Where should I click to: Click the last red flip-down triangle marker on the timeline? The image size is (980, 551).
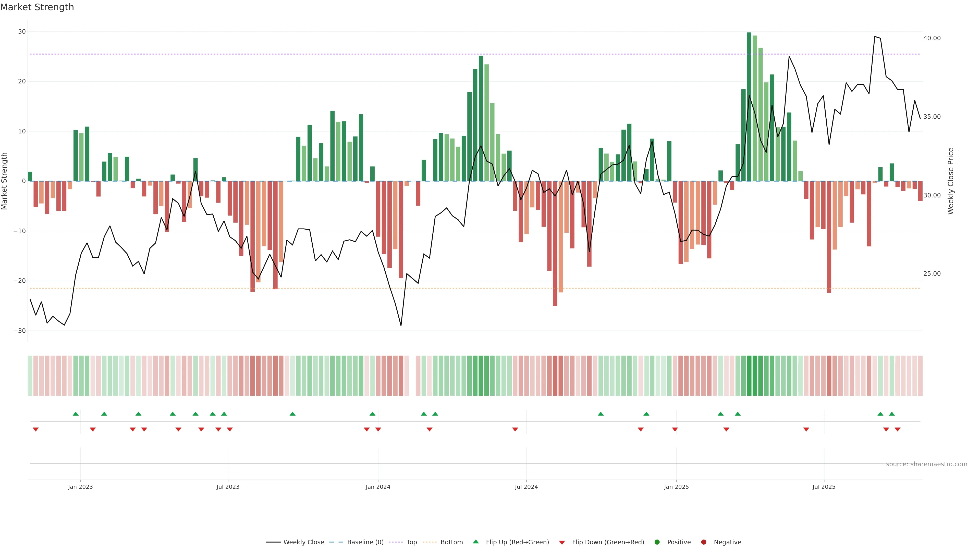[x=898, y=429]
